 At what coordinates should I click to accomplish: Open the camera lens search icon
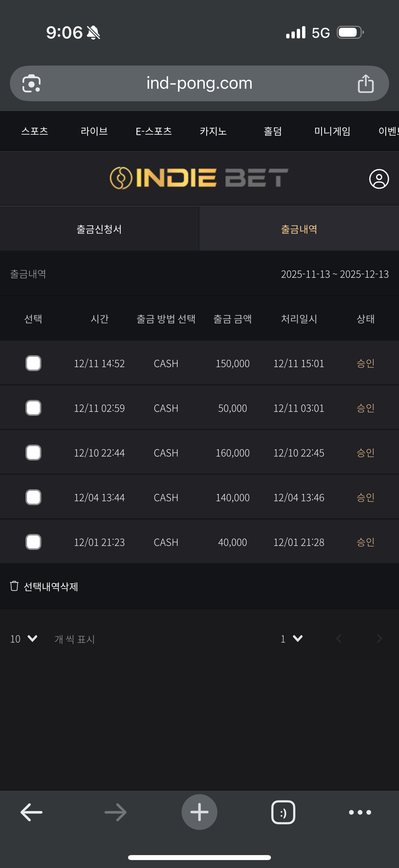[31, 83]
